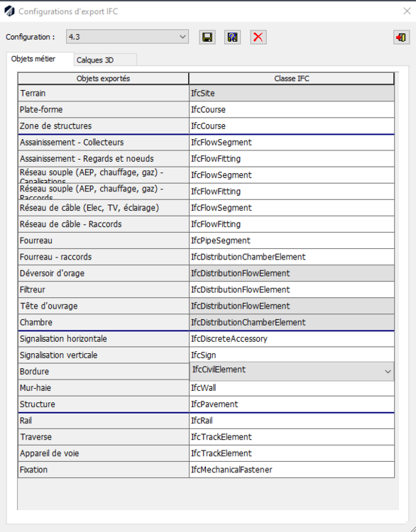The image size is (416, 532).
Task: Click the IfcMechanicalFastener cell for Fixation
Action: click(x=292, y=470)
